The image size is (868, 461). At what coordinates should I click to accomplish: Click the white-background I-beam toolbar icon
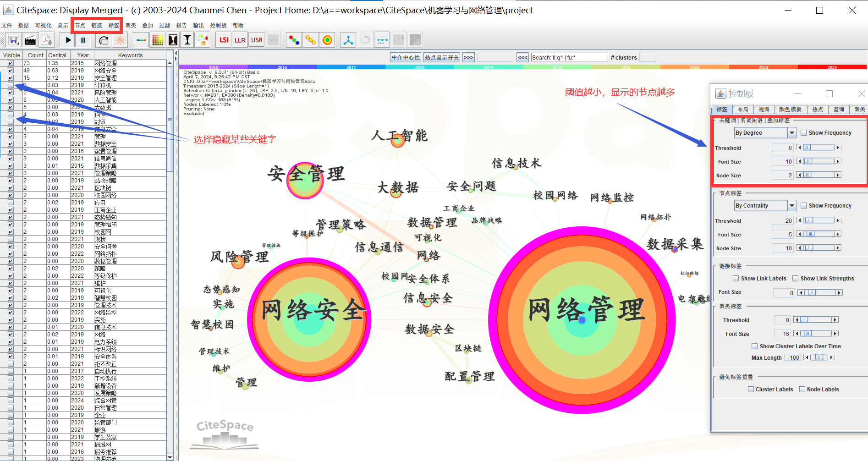coord(187,40)
